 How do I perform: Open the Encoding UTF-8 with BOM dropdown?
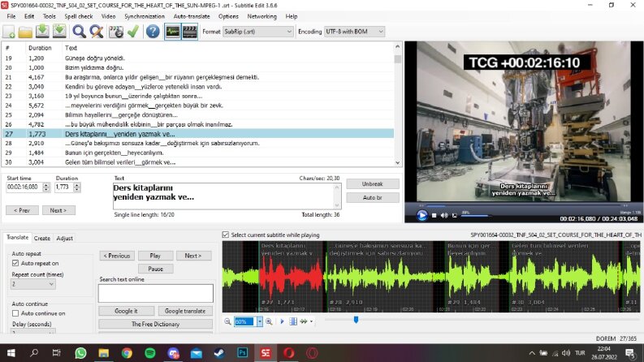point(354,32)
